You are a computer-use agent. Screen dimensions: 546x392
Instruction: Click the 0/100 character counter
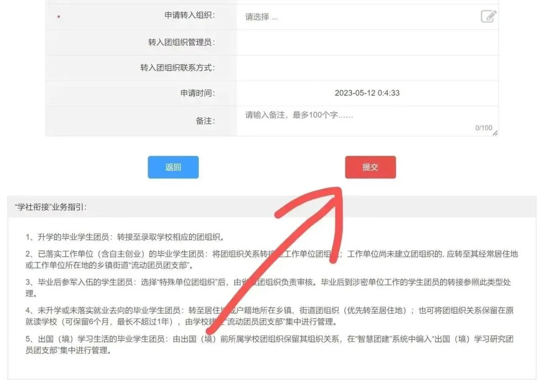pyautogui.click(x=483, y=128)
